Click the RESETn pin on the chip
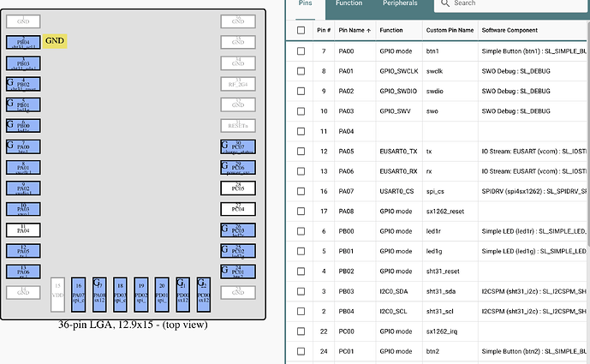Image resolution: width=590 pixels, height=364 pixels. (238, 125)
